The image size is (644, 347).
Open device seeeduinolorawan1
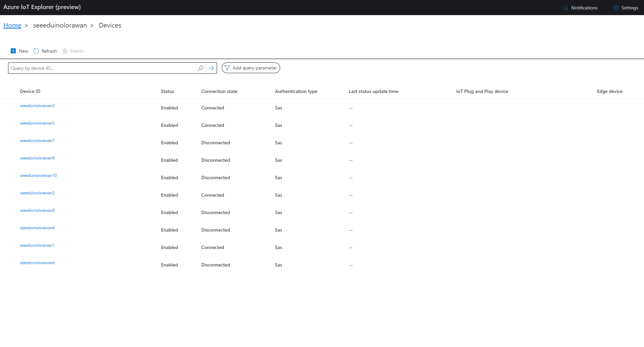37,245
